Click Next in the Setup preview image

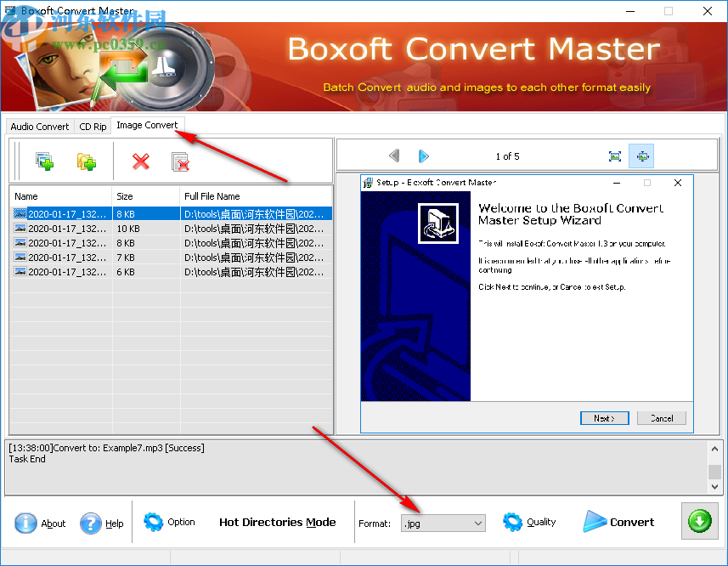(604, 417)
